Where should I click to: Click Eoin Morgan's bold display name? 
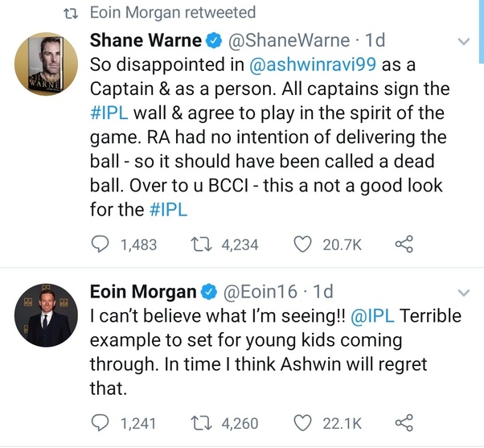(144, 291)
